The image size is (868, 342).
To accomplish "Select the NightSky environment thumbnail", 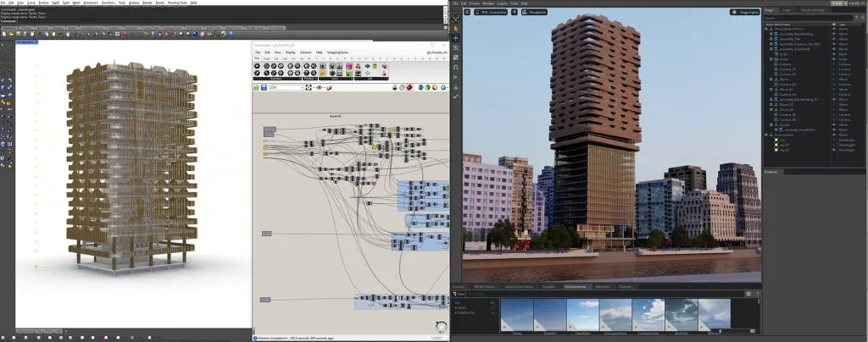I will [682, 315].
